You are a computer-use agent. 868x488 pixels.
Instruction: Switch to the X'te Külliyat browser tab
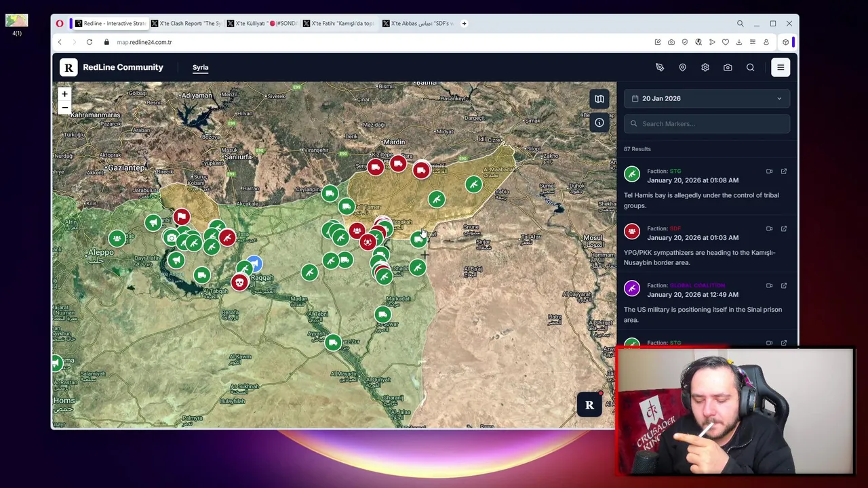[262, 23]
